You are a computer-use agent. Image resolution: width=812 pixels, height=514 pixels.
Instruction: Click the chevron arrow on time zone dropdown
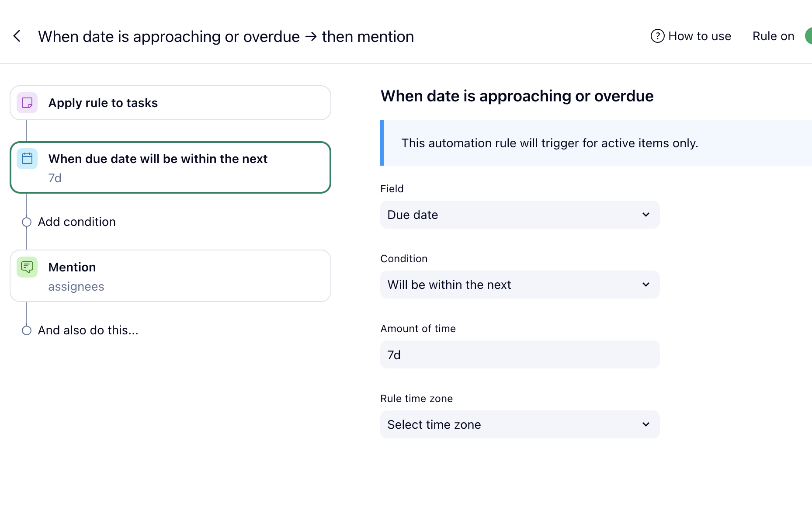(x=646, y=424)
